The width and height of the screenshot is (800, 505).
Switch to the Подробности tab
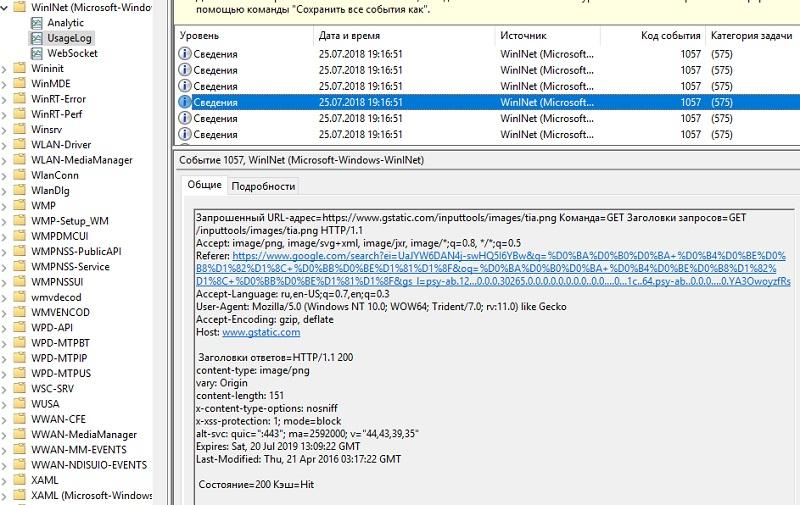pyautogui.click(x=263, y=186)
